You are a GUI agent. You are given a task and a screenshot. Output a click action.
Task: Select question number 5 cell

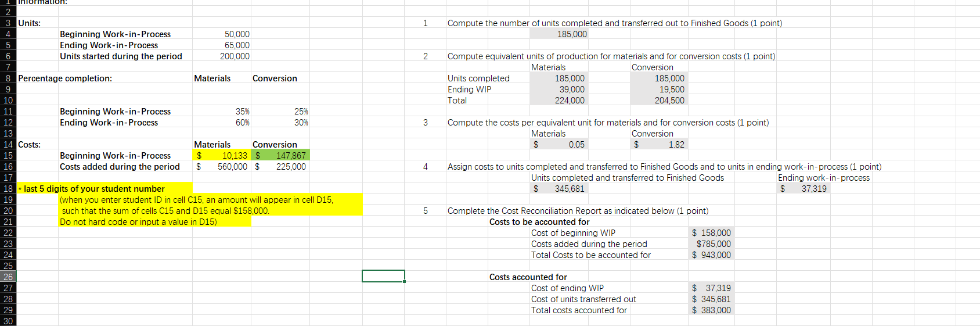pyautogui.click(x=425, y=211)
